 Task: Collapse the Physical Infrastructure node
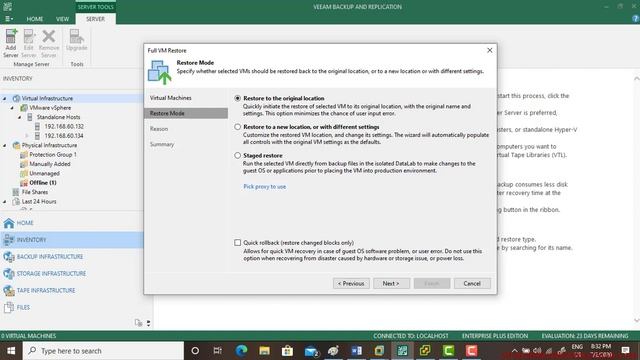5,145
